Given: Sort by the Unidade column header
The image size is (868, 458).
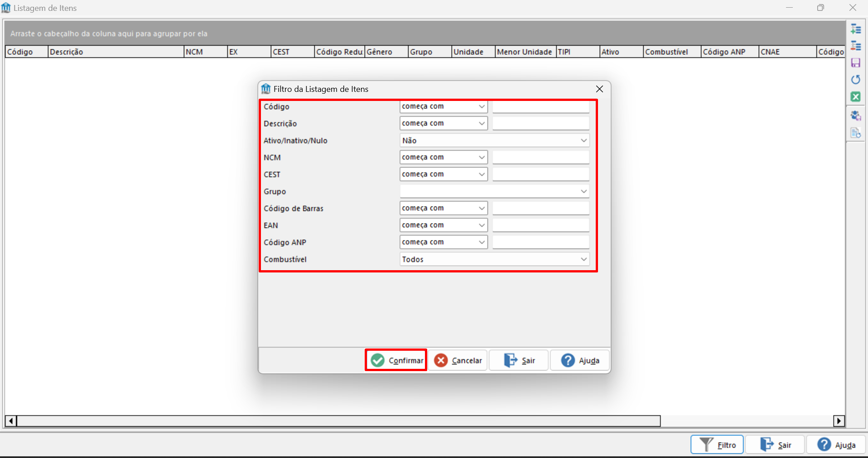Looking at the screenshot, I should [473, 52].
